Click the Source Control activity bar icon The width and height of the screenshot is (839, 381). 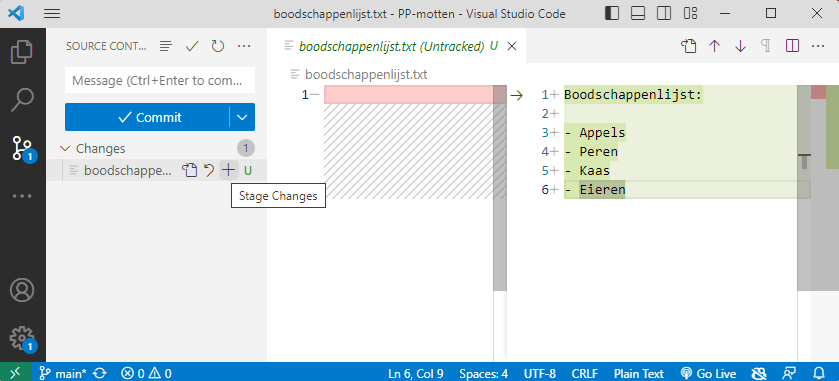click(x=22, y=148)
